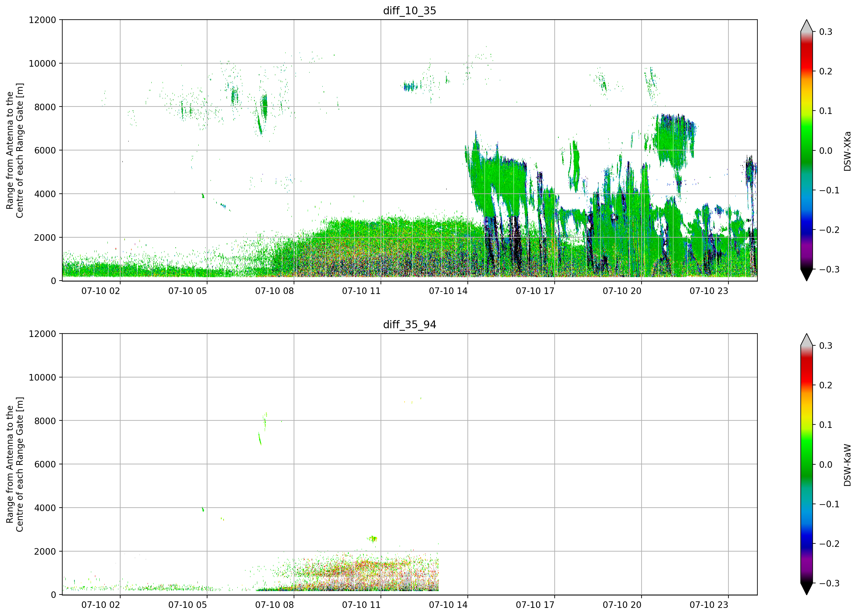Select the DSW-KaW colorbar label
The width and height of the screenshot is (858, 616).
847,465
